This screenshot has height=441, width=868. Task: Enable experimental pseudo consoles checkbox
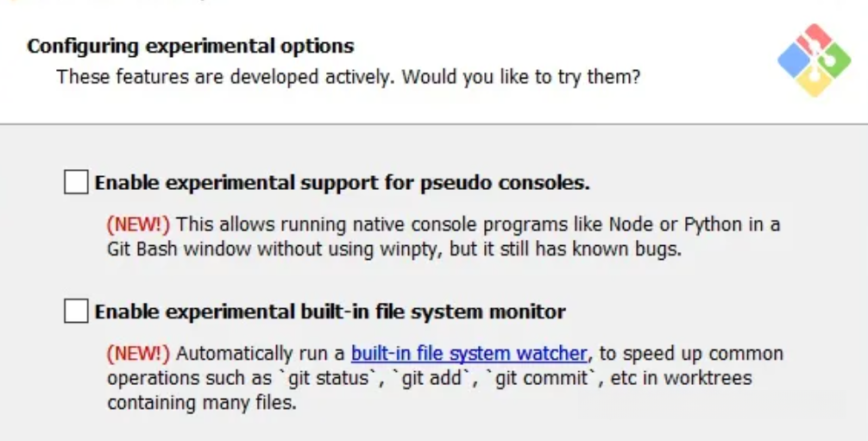[76, 183]
